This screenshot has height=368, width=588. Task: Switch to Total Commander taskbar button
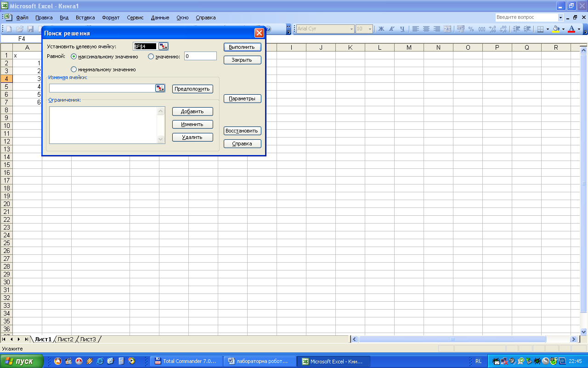[187, 361]
